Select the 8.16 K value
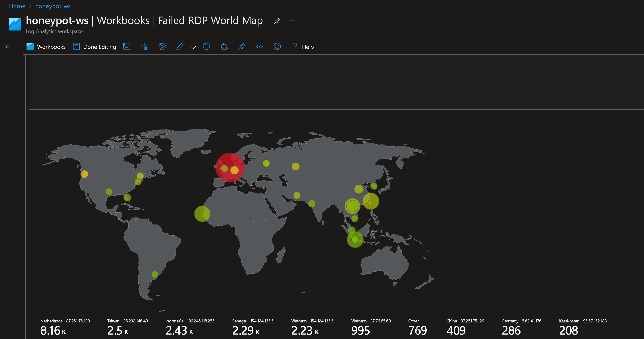The width and height of the screenshot is (644, 339). pos(53,331)
